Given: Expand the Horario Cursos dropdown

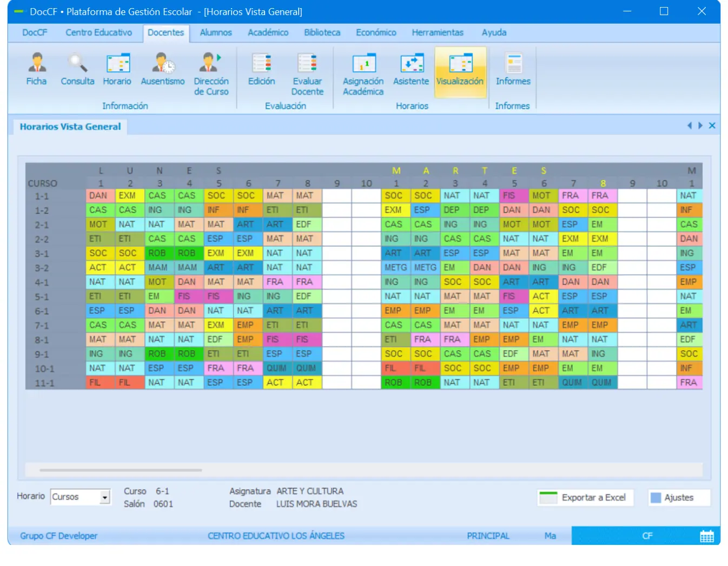Looking at the screenshot, I should pos(105,497).
